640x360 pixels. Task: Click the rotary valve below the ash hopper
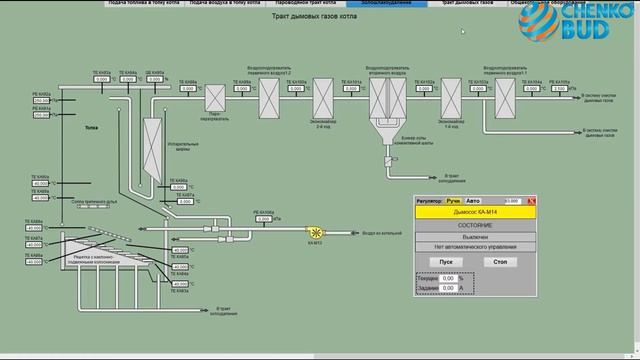click(x=388, y=161)
